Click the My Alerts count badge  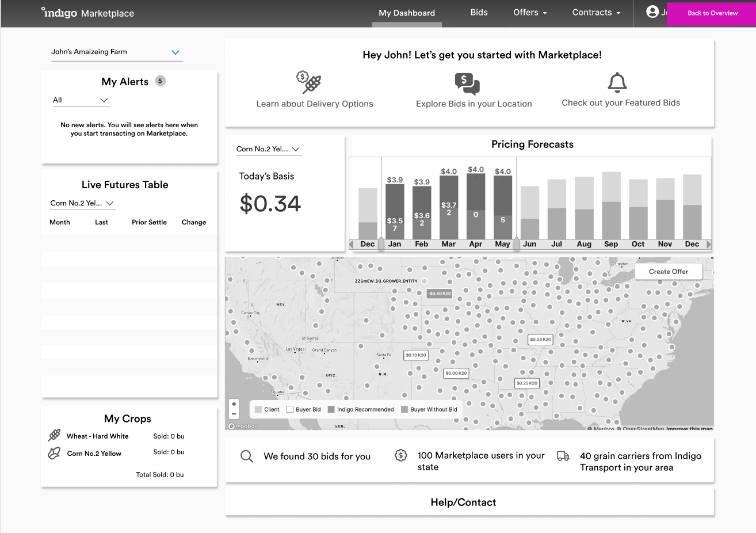[161, 81]
